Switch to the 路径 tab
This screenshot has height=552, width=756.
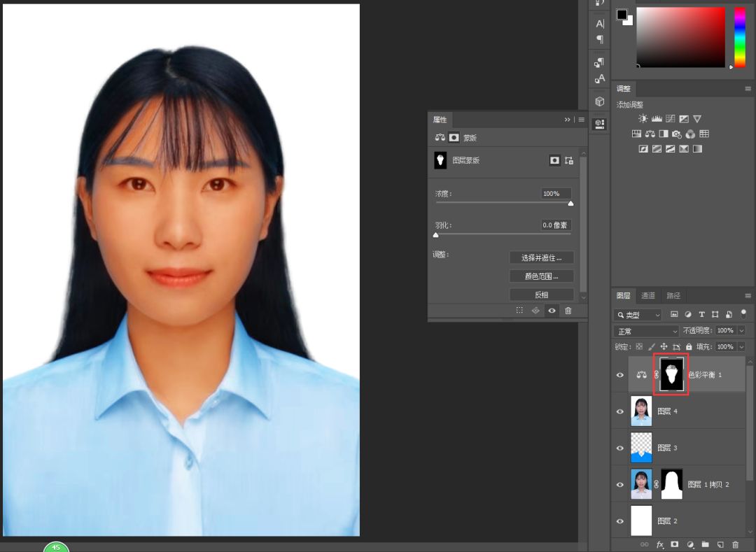click(x=673, y=296)
